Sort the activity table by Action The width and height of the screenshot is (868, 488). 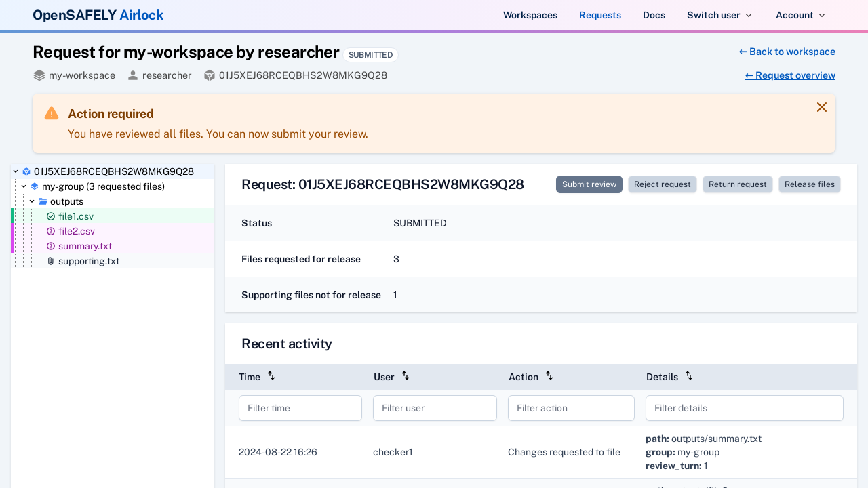(x=549, y=375)
